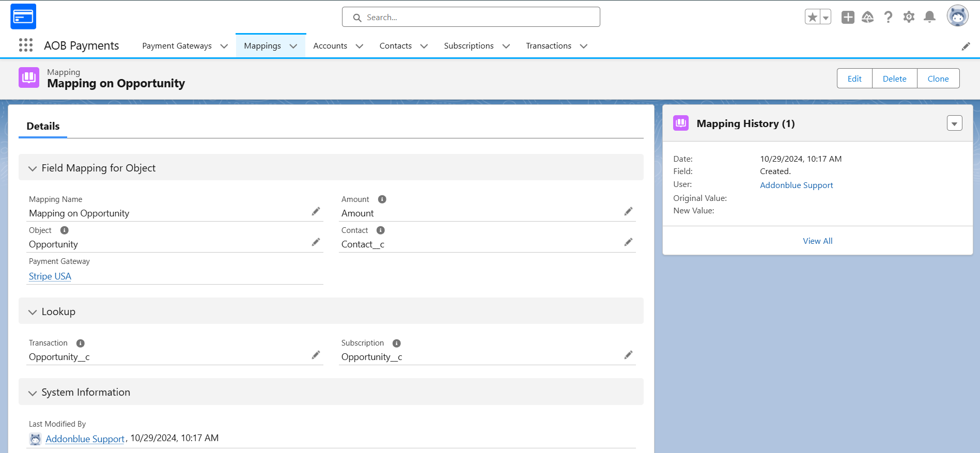Collapse the Lookup section
This screenshot has width=980, height=453.
[33, 312]
